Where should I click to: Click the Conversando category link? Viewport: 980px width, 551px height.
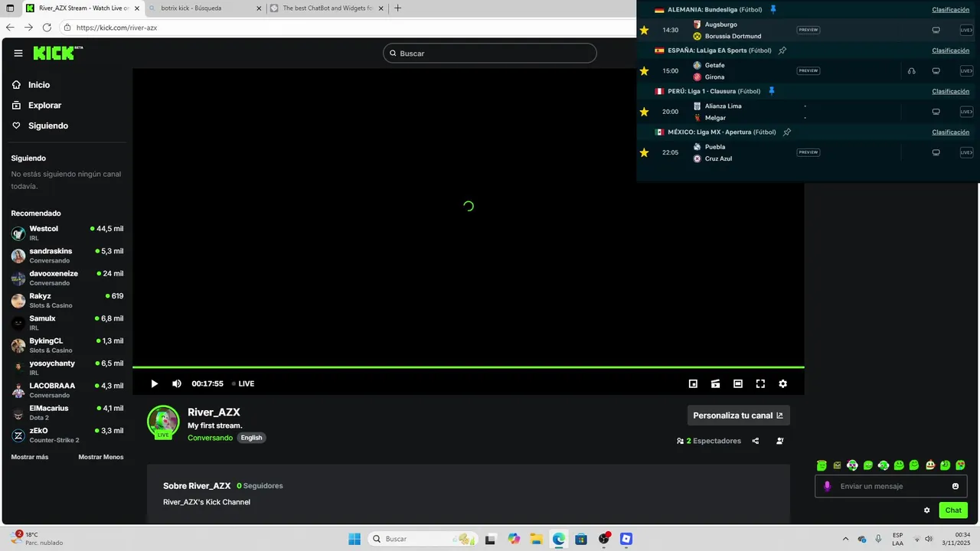[210, 438]
